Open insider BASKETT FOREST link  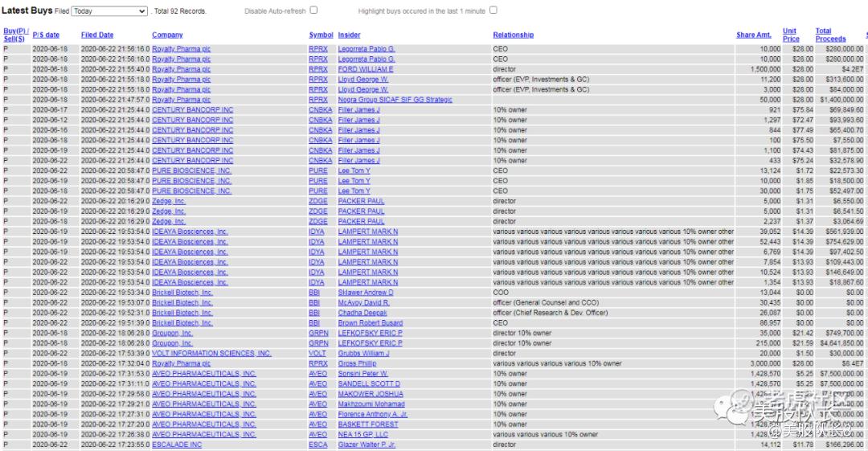pyautogui.click(x=368, y=425)
